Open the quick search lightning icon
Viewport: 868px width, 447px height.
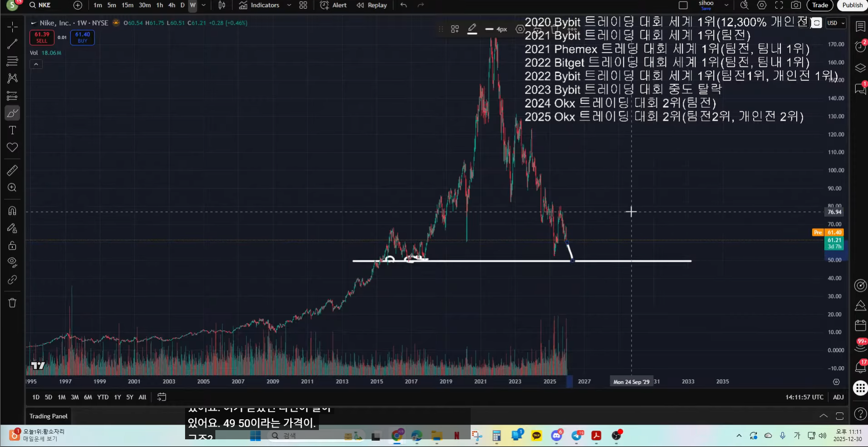click(x=744, y=5)
